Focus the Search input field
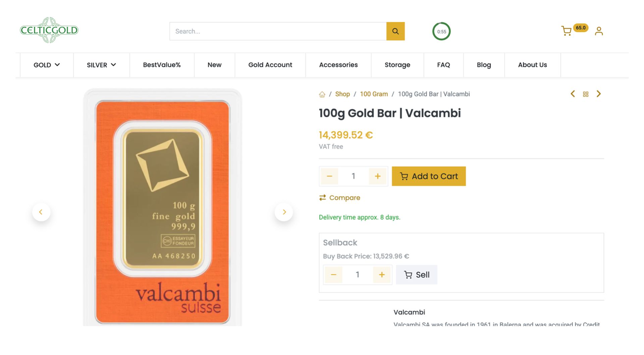The image size is (644, 355). pyautogui.click(x=278, y=31)
